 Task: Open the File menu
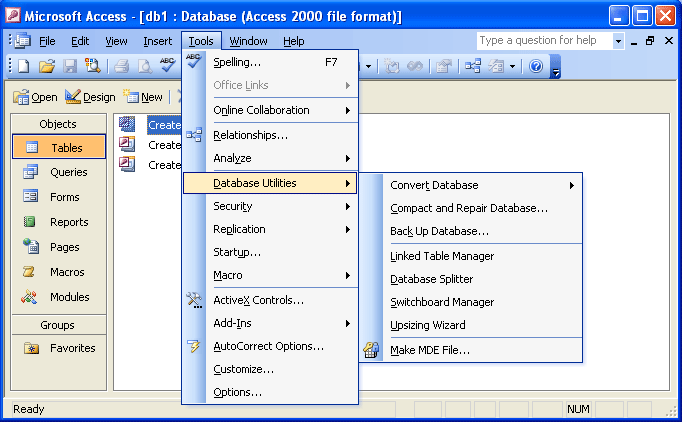point(47,41)
